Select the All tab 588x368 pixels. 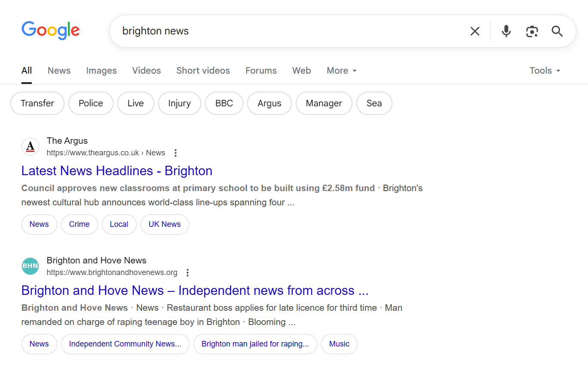27,71
